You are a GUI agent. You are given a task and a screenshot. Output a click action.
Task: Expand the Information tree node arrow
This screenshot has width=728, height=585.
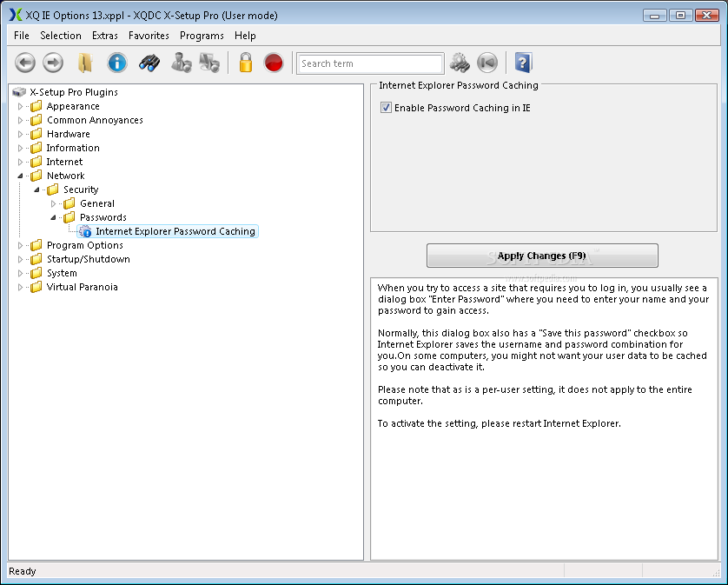(20, 149)
